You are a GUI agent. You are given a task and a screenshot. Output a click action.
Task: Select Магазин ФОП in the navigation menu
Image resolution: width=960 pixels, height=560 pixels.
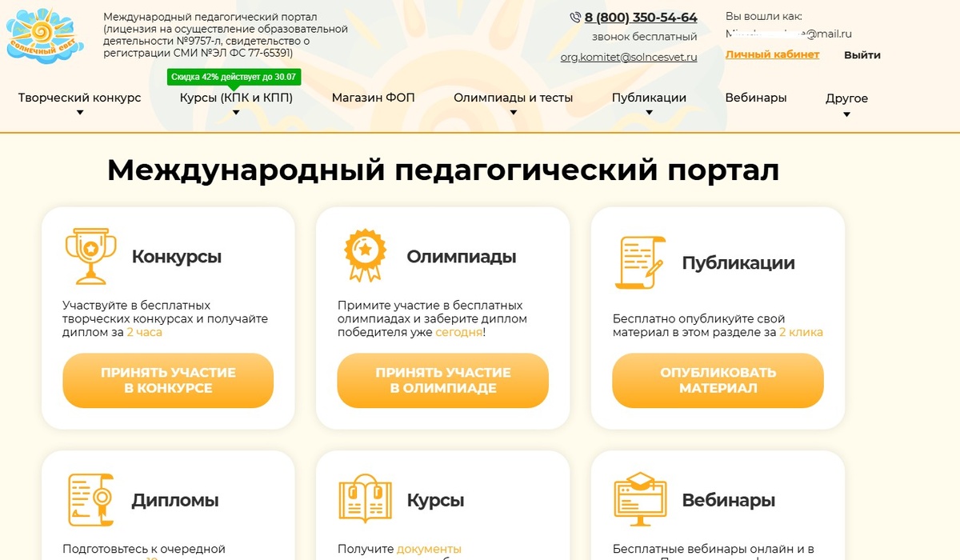point(374,98)
